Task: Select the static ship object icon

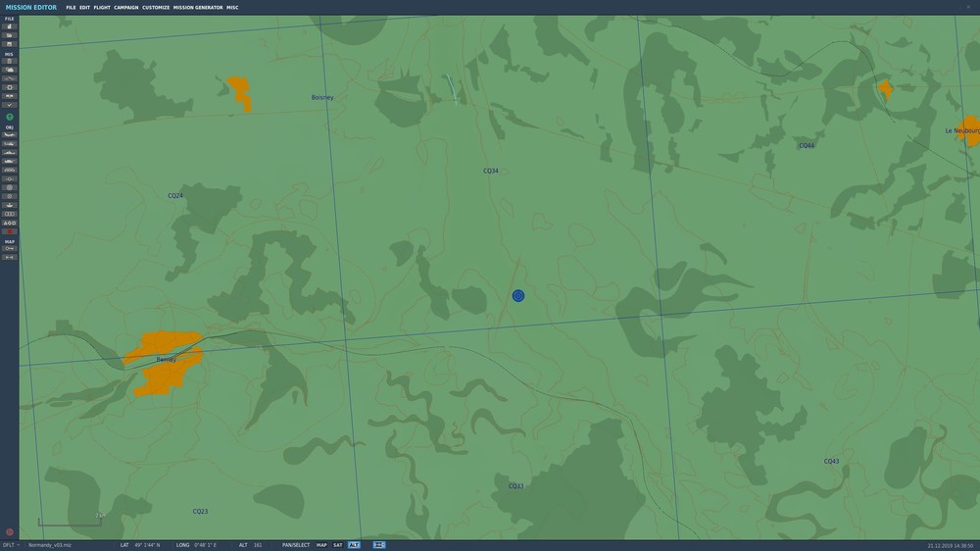Action: [10, 205]
